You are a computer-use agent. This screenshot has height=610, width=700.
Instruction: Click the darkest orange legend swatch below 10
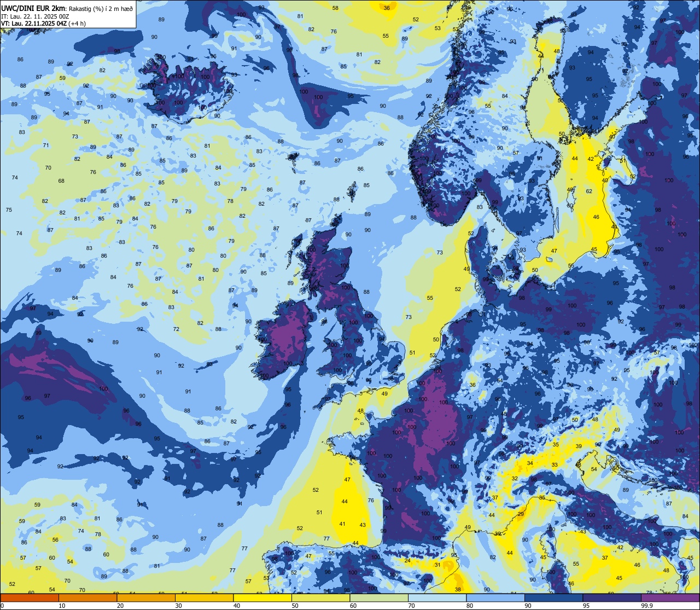coord(30,597)
